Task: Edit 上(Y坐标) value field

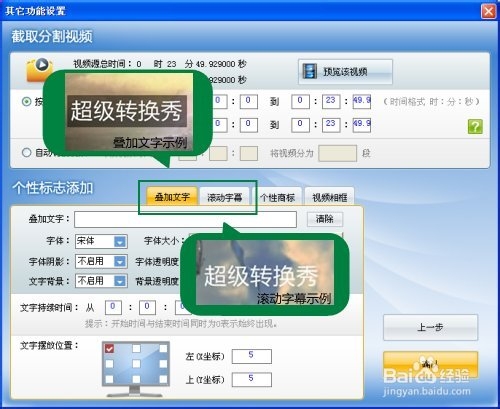Action: pyautogui.click(x=252, y=380)
